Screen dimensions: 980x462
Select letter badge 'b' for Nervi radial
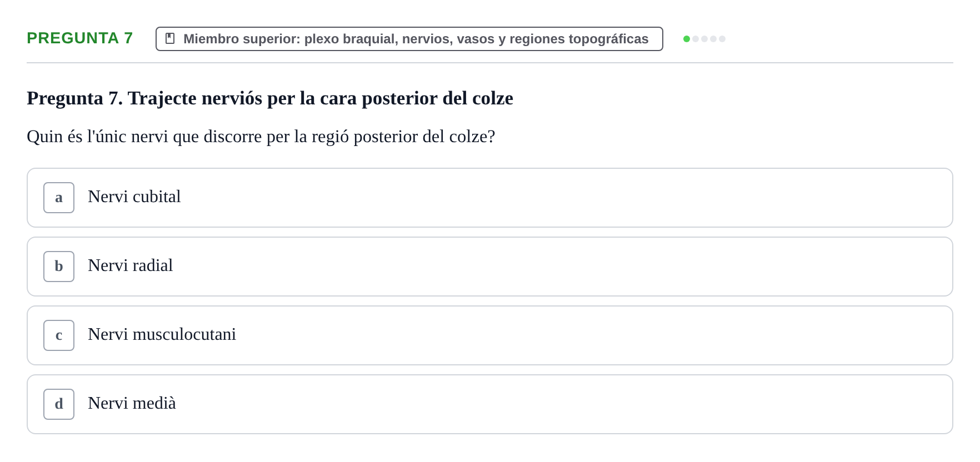click(x=59, y=267)
